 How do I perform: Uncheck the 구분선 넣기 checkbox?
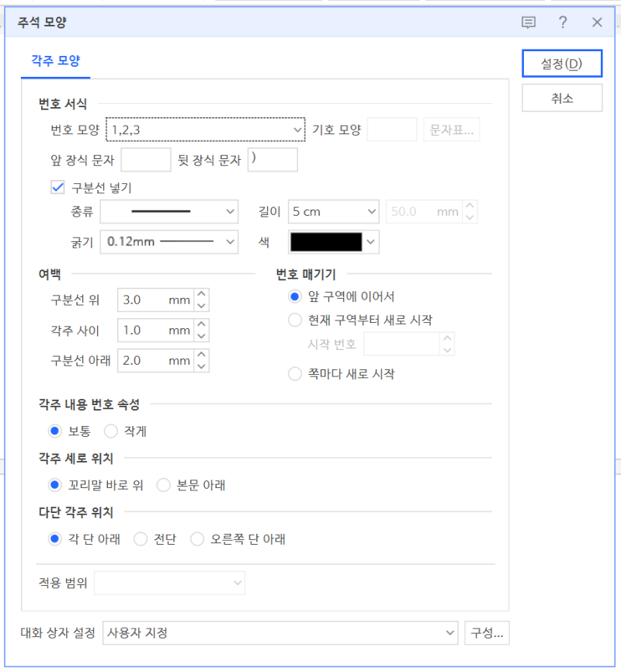(57, 187)
